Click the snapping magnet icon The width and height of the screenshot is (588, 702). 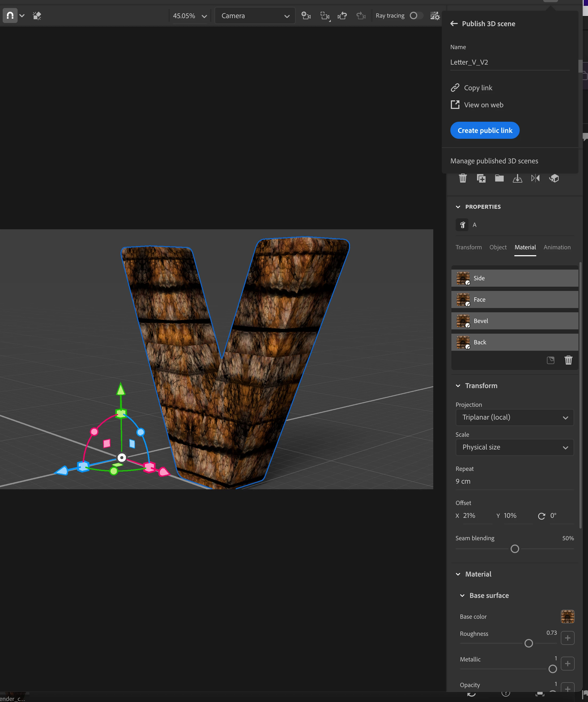(x=10, y=15)
